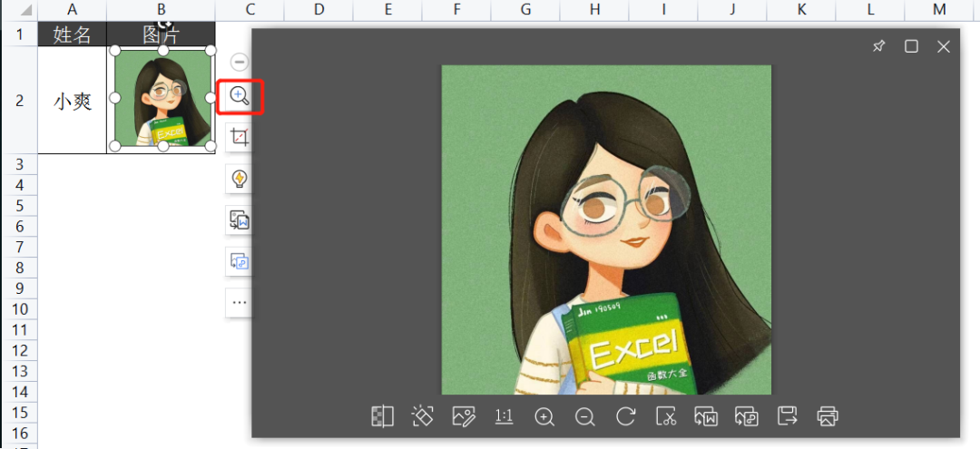Select row 1 header
Image resolution: width=980 pixels, height=449 pixels.
[19, 34]
